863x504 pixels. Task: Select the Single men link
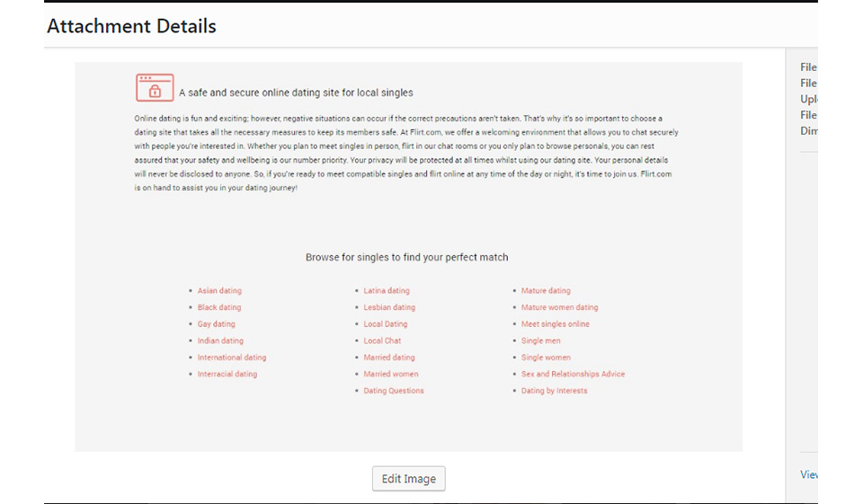pyautogui.click(x=541, y=341)
